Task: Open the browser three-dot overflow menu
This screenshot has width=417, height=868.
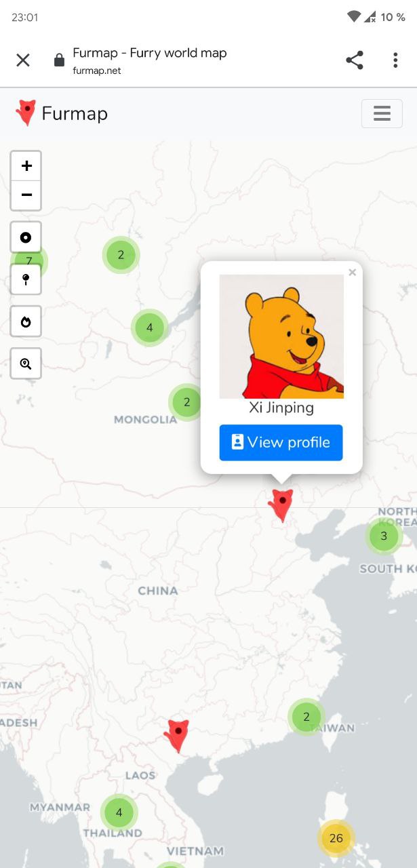Action: (395, 60)
